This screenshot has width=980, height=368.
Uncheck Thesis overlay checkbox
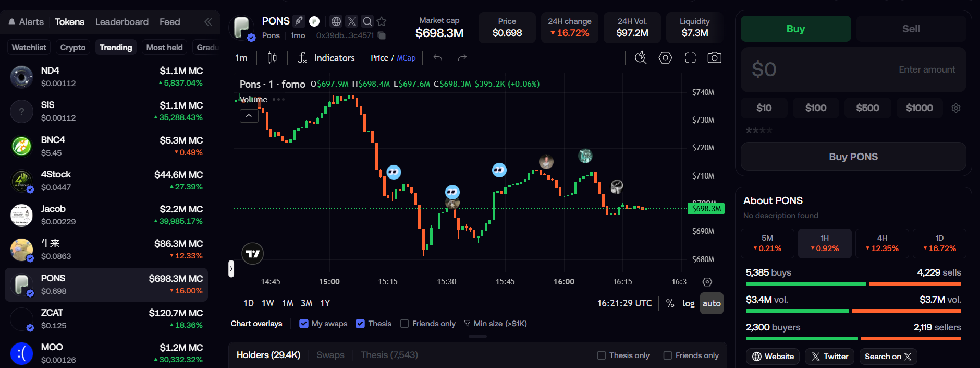click(x=360, y=324)
